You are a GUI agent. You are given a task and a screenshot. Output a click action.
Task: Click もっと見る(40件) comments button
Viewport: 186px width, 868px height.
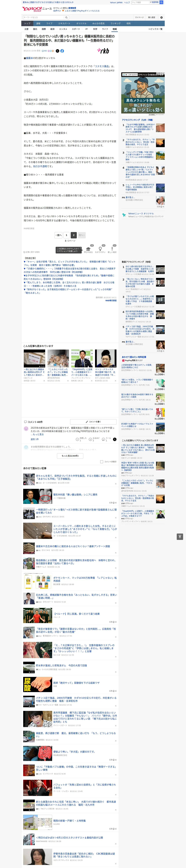tap(70, 456)
